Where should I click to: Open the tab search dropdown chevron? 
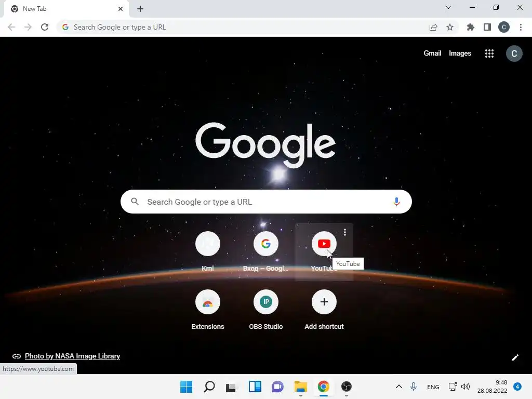point(448,7)
